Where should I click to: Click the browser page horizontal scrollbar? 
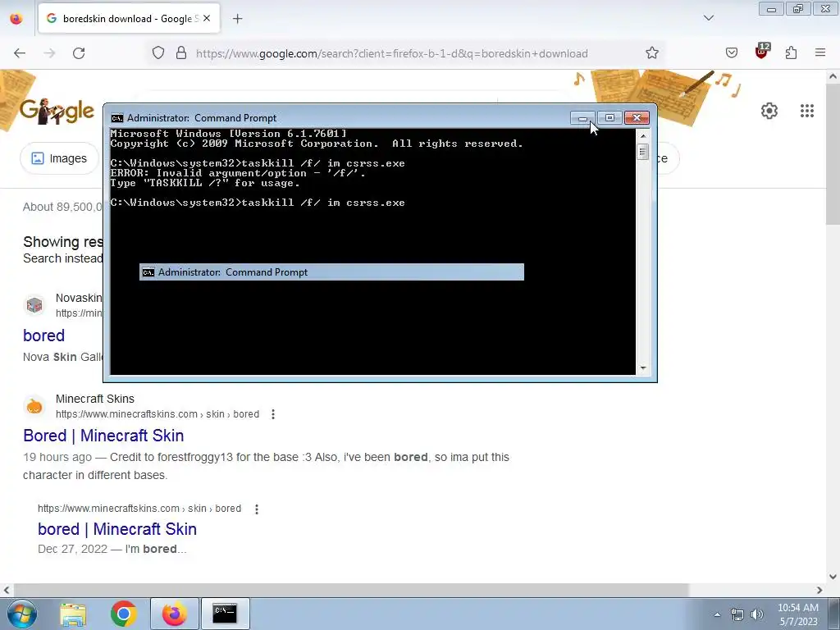tap(349, 590)
